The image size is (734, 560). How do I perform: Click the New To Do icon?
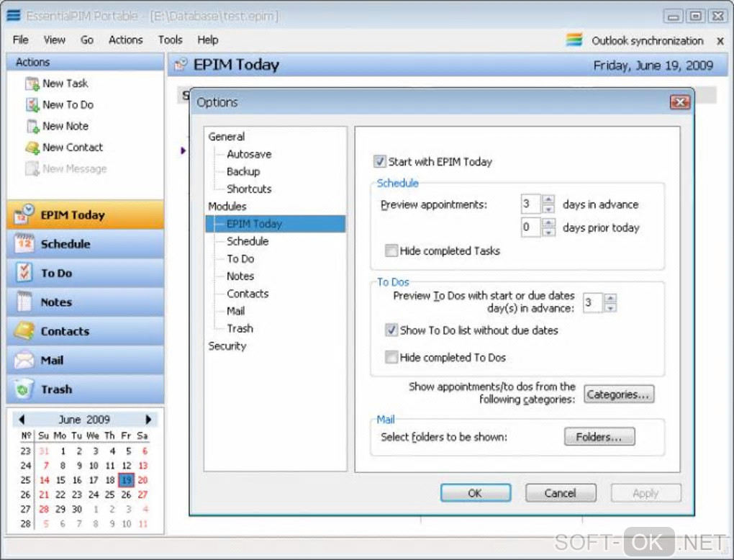click(32, 105)
